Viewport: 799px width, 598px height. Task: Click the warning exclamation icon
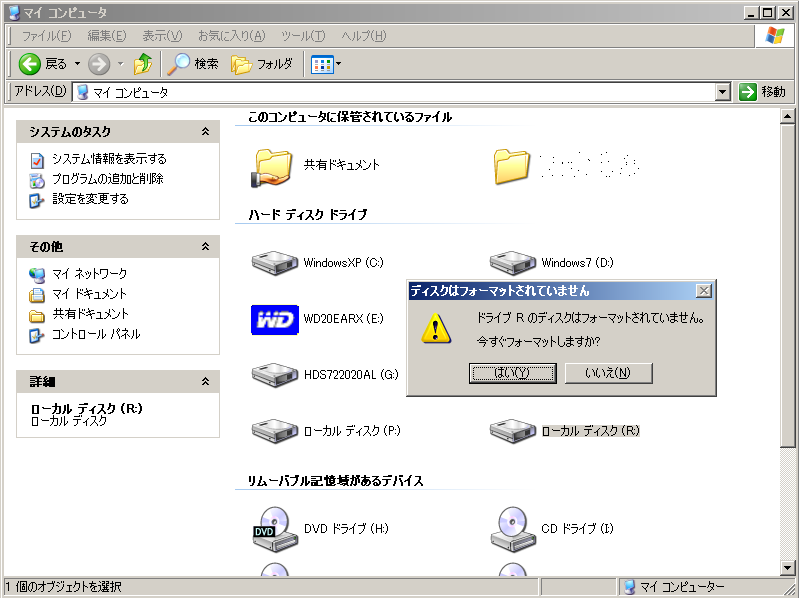436,328
